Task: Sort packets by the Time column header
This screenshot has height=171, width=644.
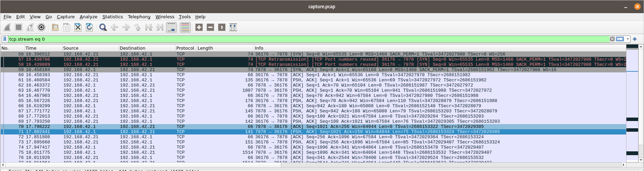Action: (x=43, y=48)
